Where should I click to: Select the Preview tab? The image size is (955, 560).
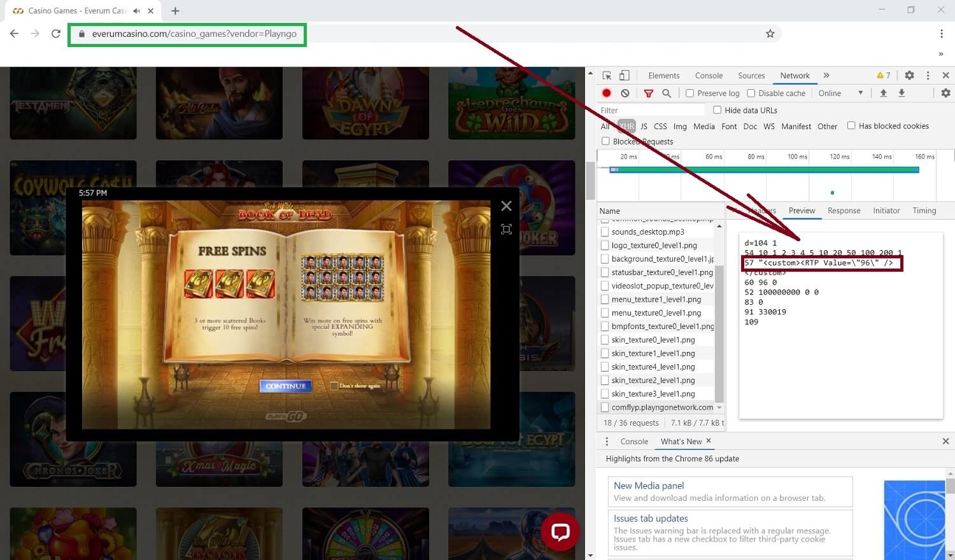[x=802, y=211]
